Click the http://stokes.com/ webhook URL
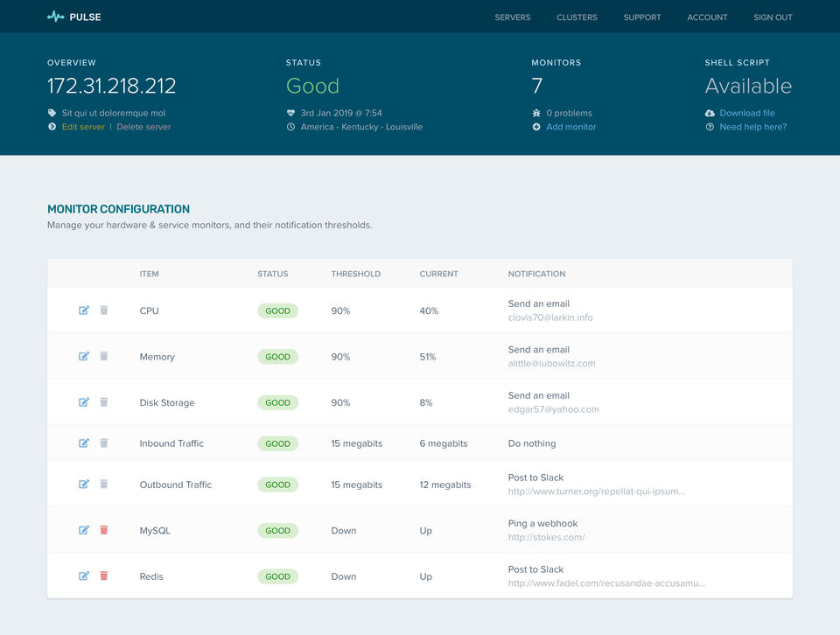840x635 pixels. coord(546,538)
